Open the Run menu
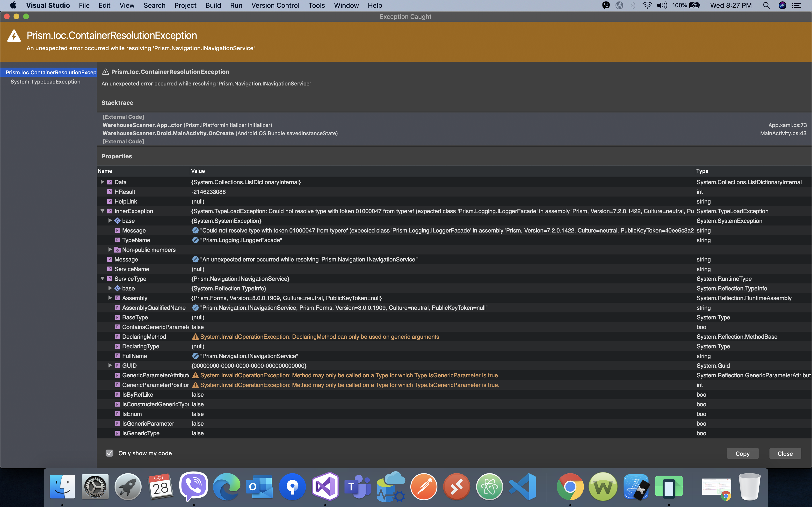 click(236, 5)
